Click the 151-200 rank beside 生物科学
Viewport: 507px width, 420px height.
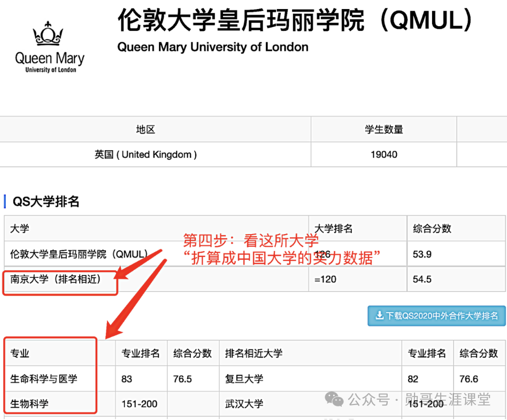140,404
